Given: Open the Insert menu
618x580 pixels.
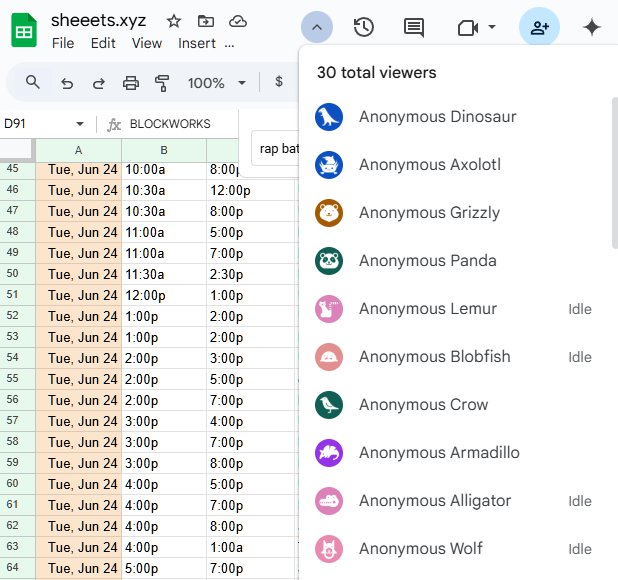Looking at the screenshot, I should pos(197,43).
